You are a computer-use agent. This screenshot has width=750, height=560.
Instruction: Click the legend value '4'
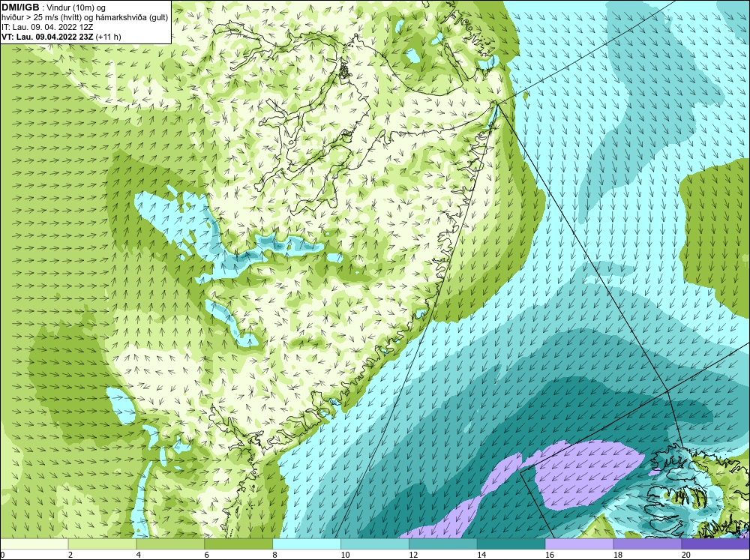click(x=139, y=555)
